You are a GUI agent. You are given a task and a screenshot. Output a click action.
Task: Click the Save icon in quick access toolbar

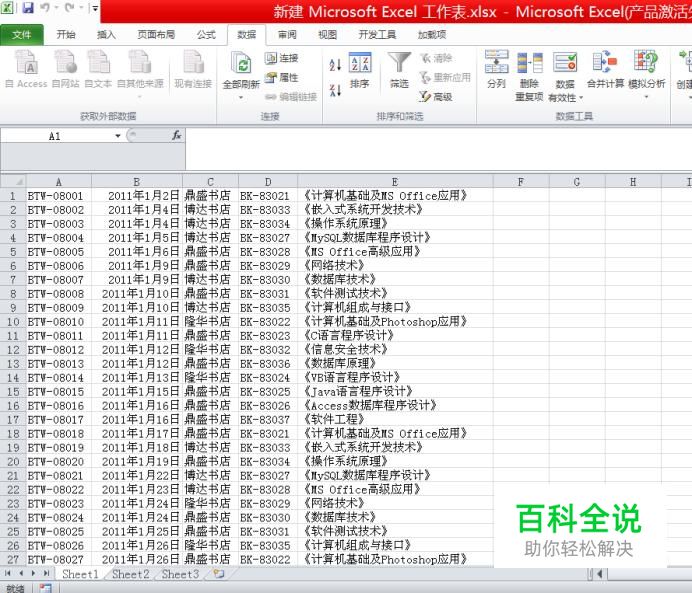click(28, 8)
